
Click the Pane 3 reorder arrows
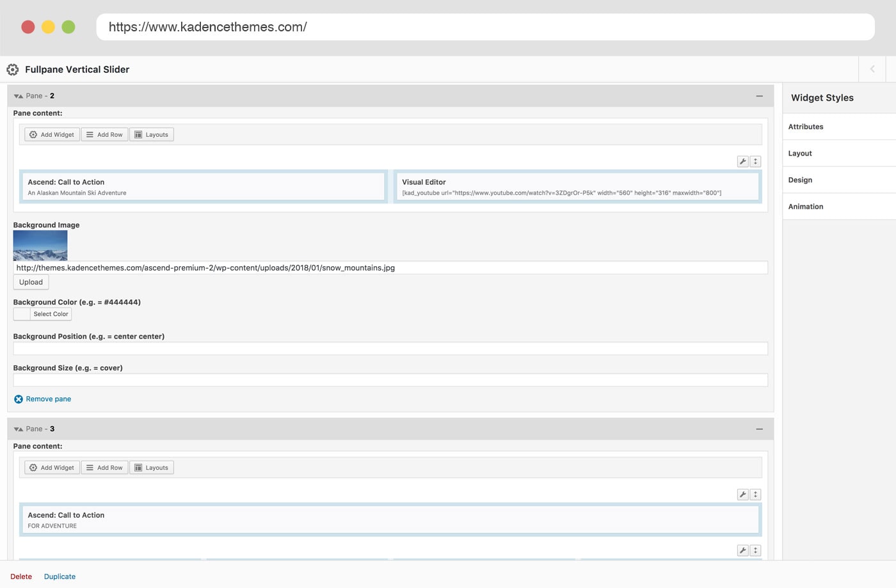(x=19, y=429)
